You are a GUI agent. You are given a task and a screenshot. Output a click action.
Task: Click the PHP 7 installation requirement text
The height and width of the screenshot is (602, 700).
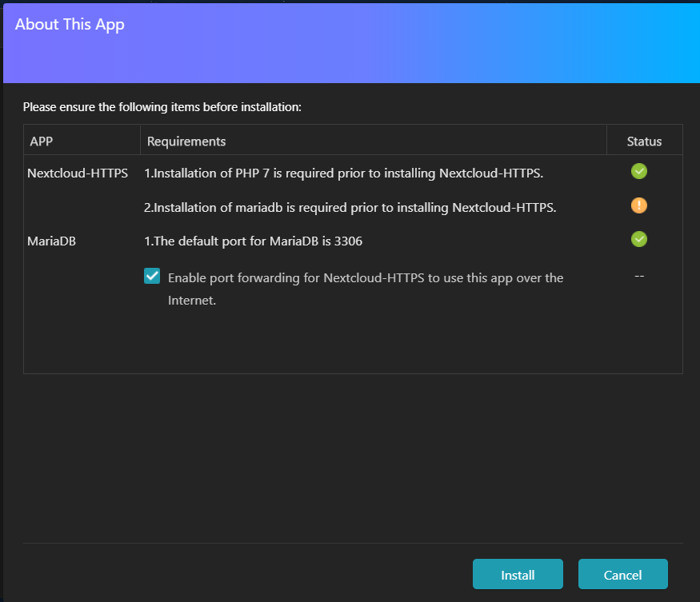point(343,173)
